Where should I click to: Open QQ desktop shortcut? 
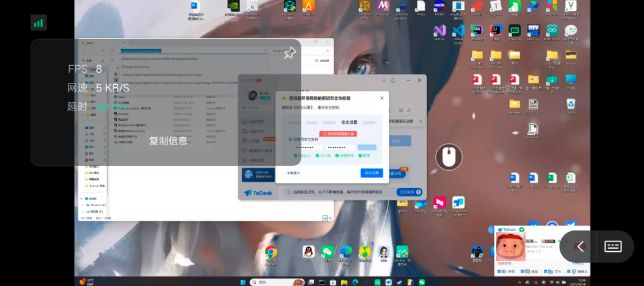click(308, 254)
